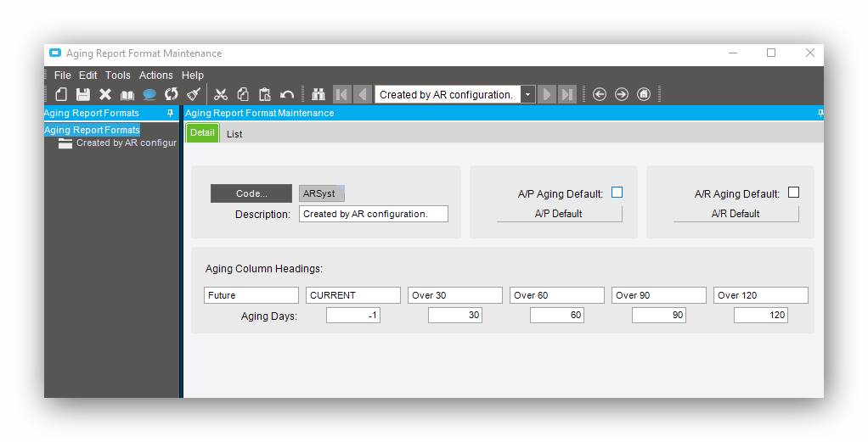Go to next record navigation arrow

(x=546, y=95)
